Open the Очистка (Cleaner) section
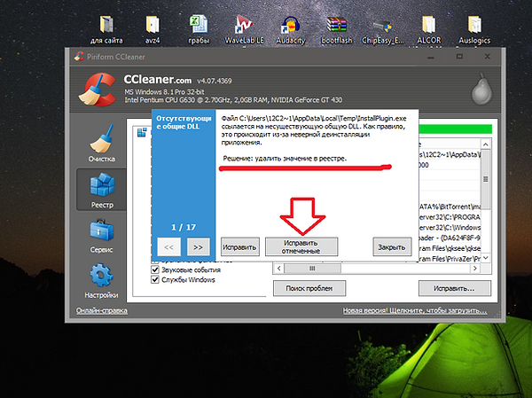Image resolution: width=532 pixels, height=398 pixels. pos(101,144)
